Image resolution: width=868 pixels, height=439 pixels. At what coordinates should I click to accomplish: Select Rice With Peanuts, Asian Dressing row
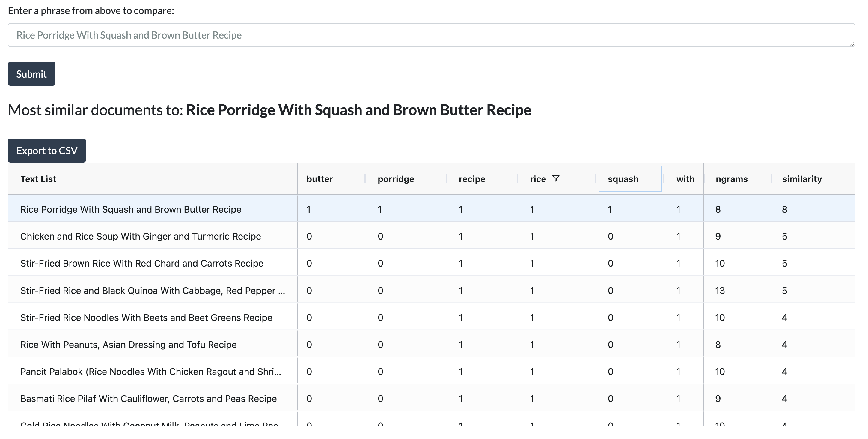pyautogui.click(x=128, y=345)
